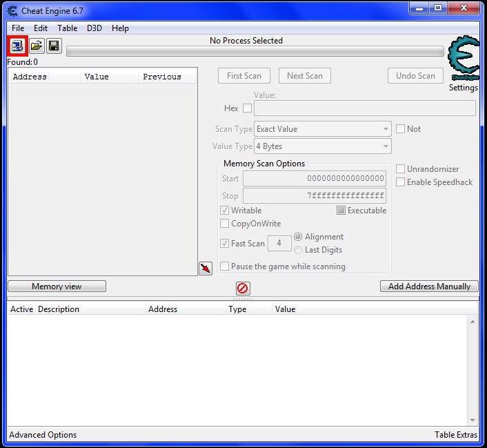Expand the Scan Type dropdown
This screenshot has height=448, width=487.
point(323,128)
